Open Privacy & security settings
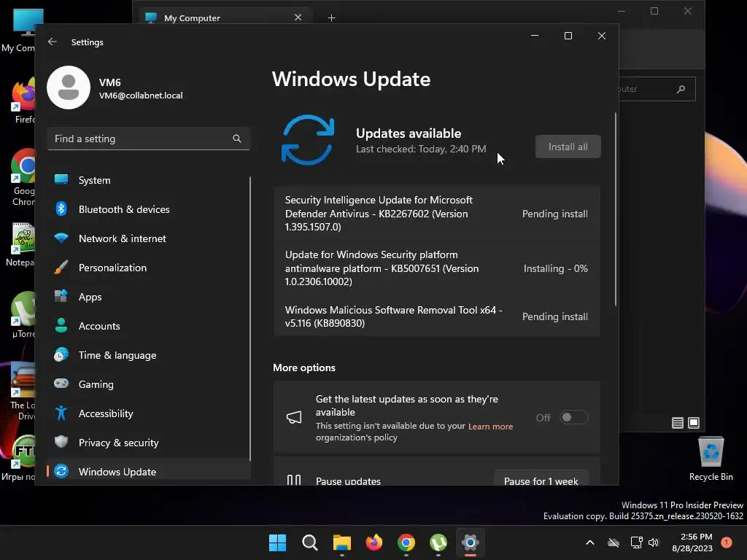 tap(149, 443)
